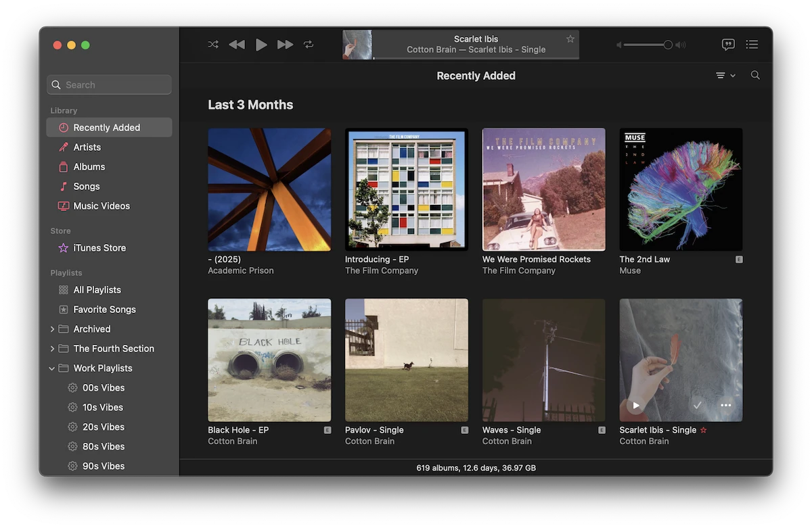Turn on repeat mode
Viewport: 812px width, 528px height.
309,44
